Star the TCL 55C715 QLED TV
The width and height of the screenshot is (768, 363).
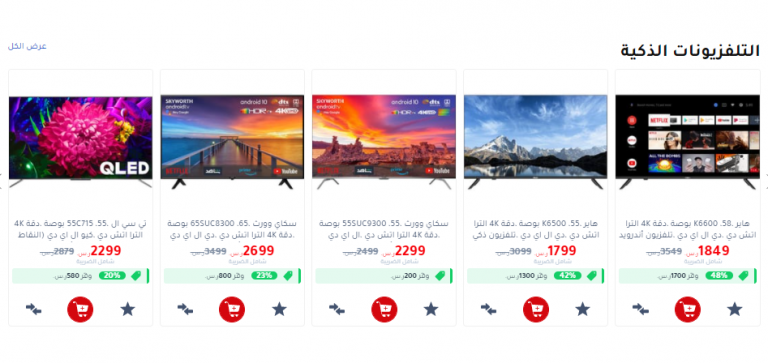(x=127, y=309)
